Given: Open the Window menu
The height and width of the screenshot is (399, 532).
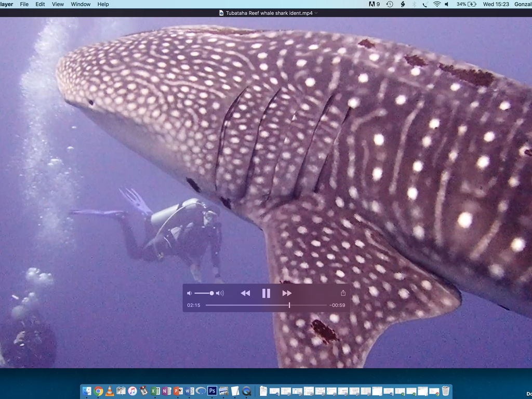Looking at the screenshot, I should click(81, 4).
